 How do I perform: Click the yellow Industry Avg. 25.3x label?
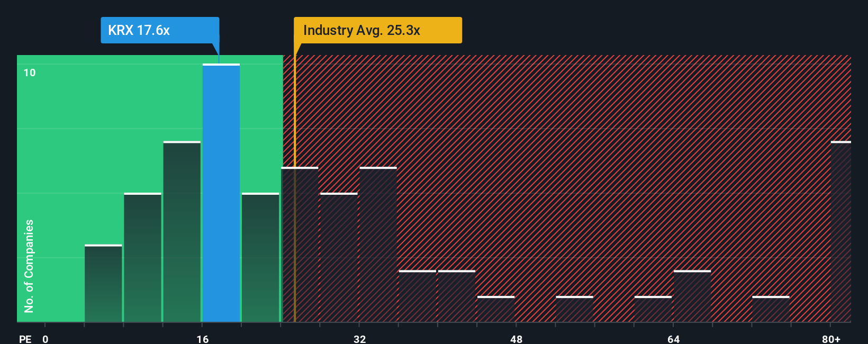point(378,30)
